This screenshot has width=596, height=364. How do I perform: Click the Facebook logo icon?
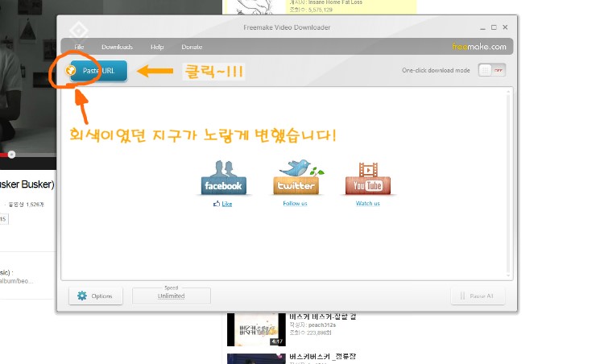pos(224,178)
